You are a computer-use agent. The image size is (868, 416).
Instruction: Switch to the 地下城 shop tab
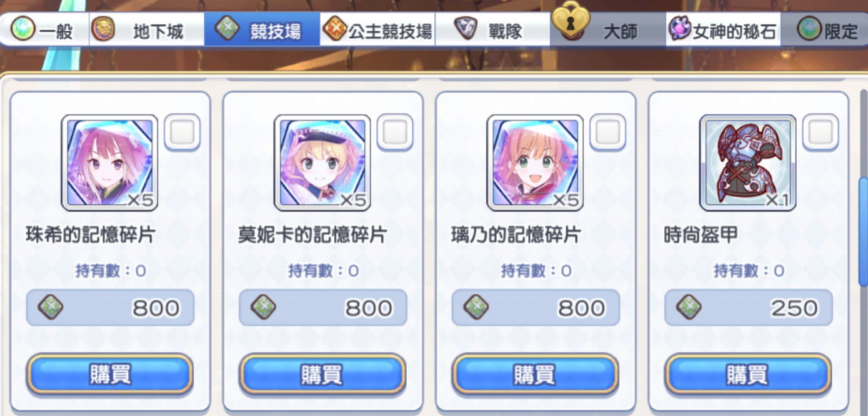point(146,29)
